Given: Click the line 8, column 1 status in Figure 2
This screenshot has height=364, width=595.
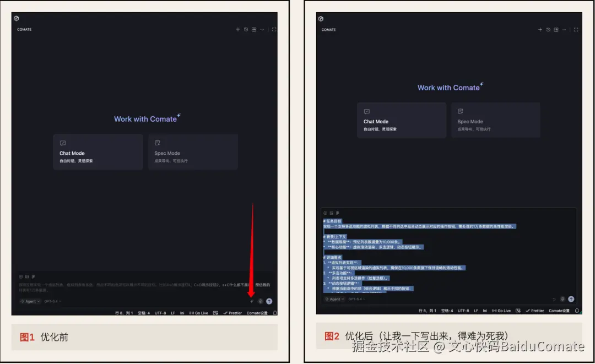Looking at the screenshot, I should (428, 311).
